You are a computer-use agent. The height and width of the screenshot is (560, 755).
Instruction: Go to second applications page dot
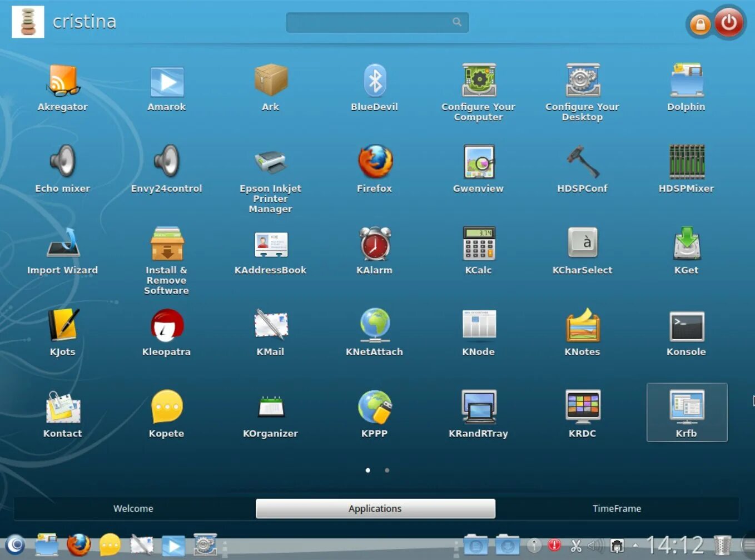point(387,470)
